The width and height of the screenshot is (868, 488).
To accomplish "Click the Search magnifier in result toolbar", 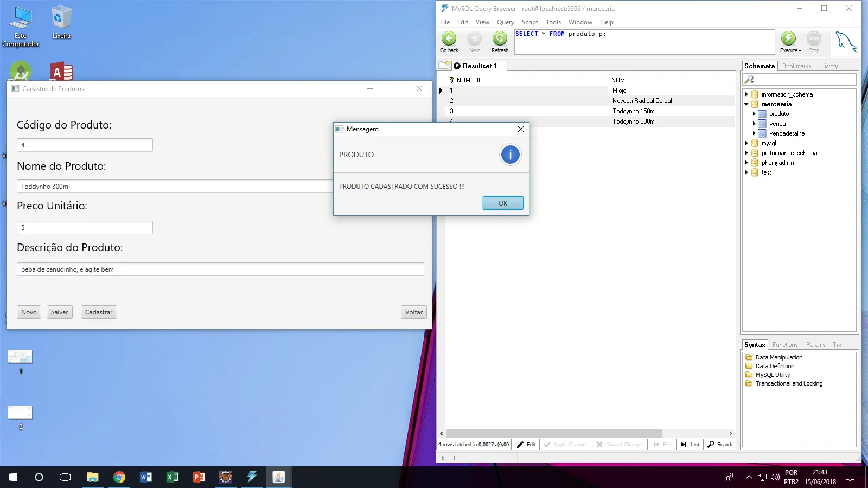I will [720, 445].
